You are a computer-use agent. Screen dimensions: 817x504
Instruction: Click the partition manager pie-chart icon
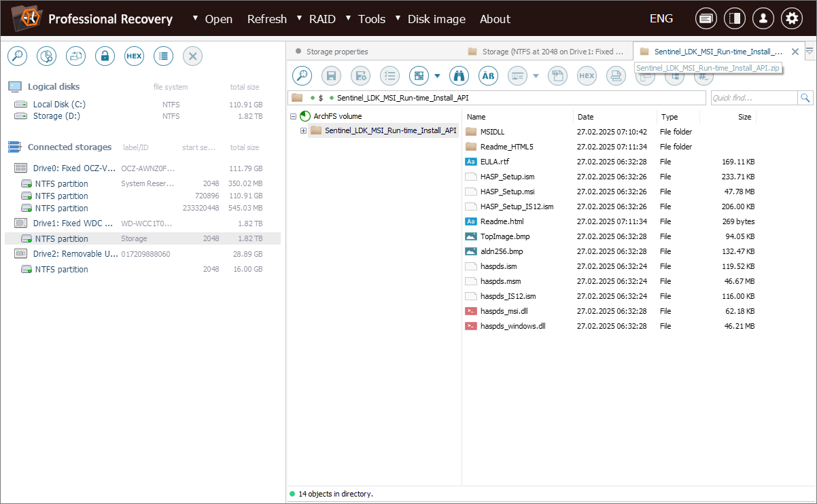point(46,56)
